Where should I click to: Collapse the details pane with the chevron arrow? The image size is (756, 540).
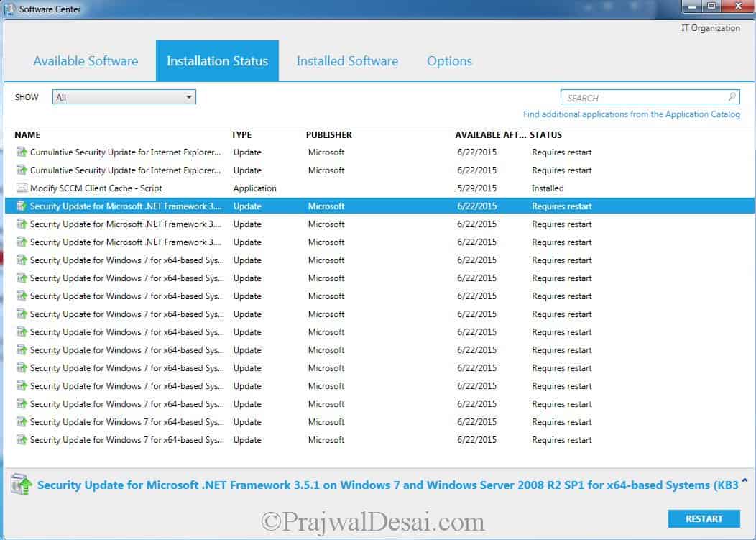(x=745, y=480)
